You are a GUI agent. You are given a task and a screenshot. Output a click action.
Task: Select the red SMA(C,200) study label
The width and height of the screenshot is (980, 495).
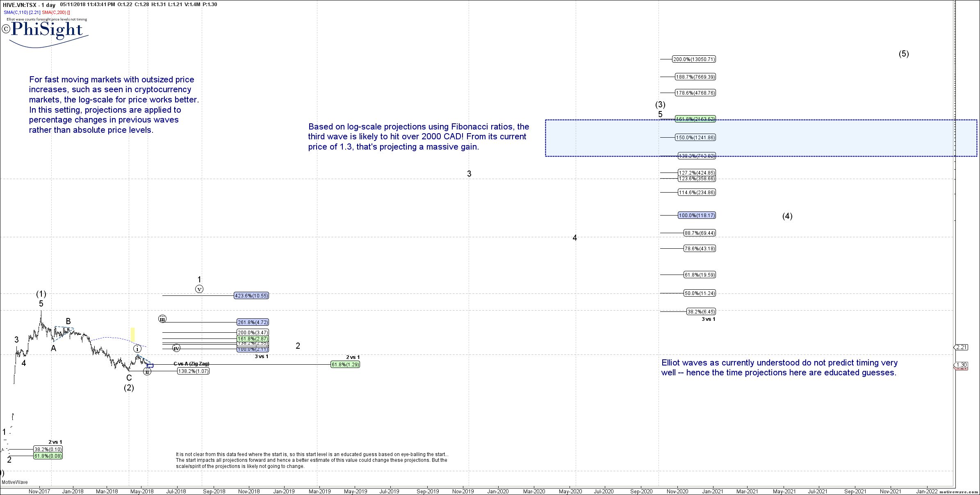[x=56, y=12]
